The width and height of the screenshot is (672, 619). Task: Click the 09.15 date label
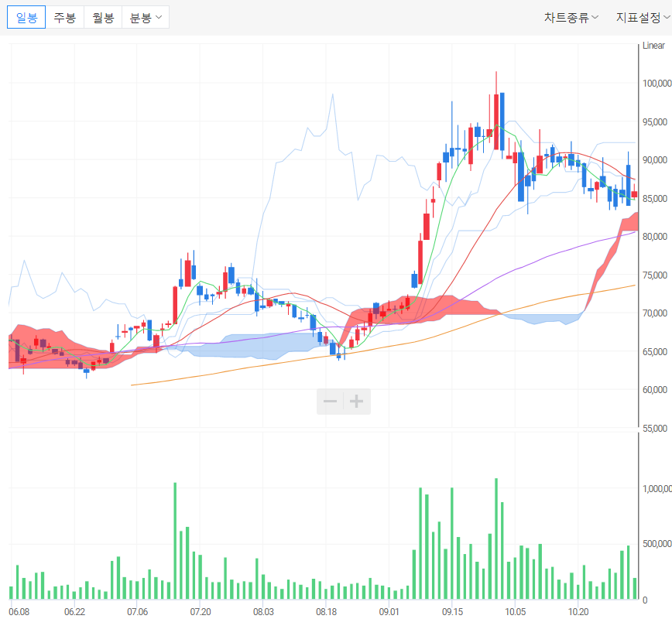(453, 611)
